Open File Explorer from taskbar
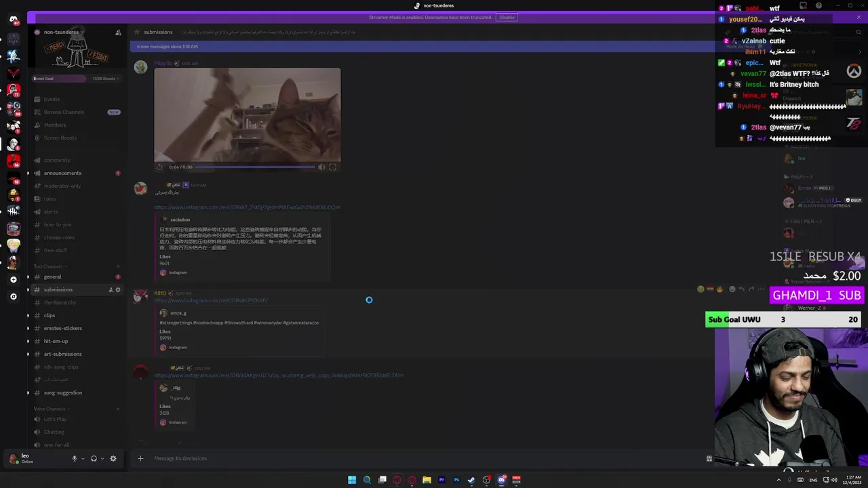 427,480
